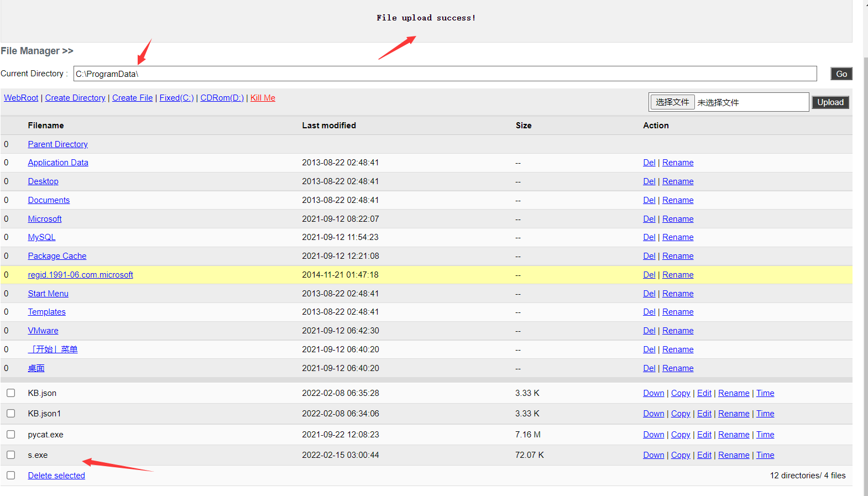Open the MySQL folder

coord(41,237)
